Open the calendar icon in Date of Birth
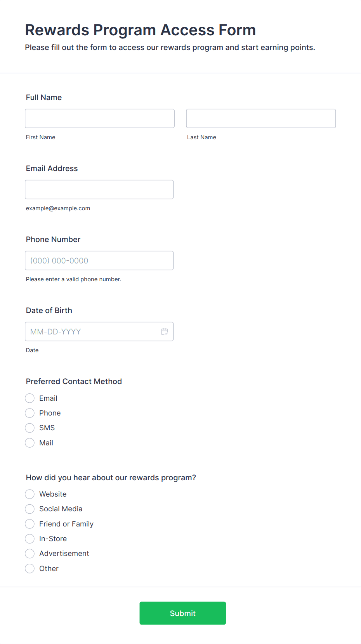 coord(165,332)
